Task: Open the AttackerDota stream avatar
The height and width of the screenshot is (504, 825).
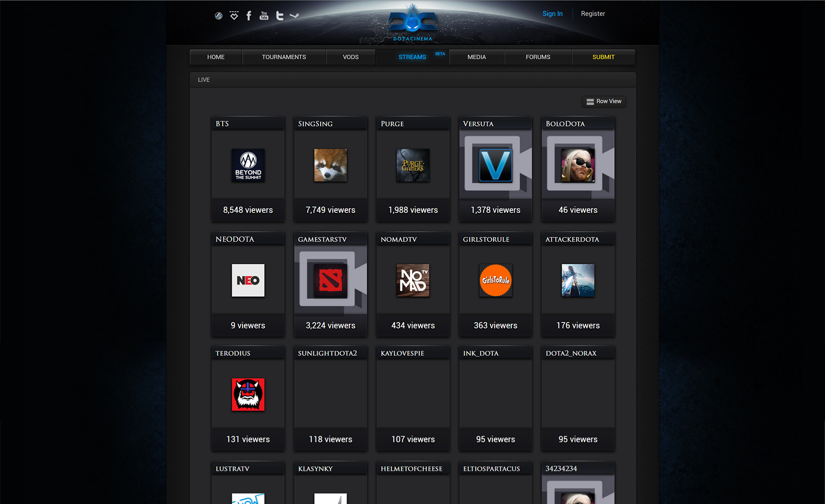Action: click(578, 280)
